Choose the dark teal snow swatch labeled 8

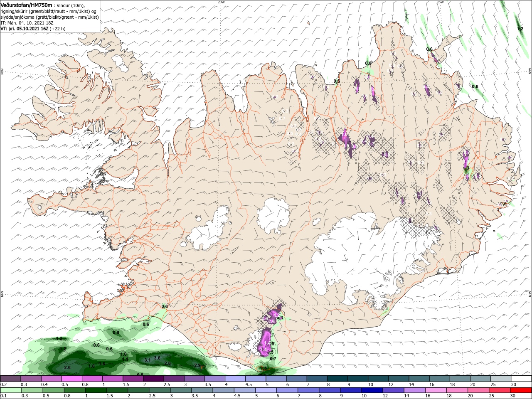pos(337,379)
